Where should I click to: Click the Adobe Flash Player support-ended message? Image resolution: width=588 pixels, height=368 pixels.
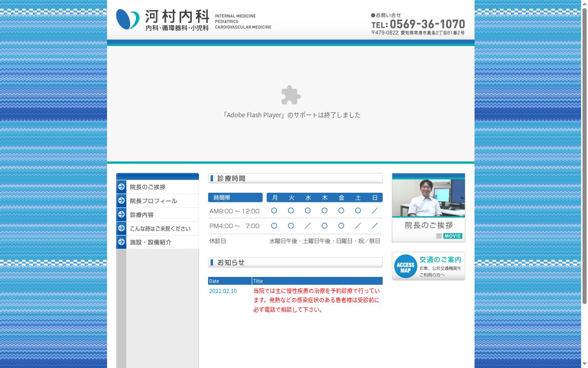point(291,115)
